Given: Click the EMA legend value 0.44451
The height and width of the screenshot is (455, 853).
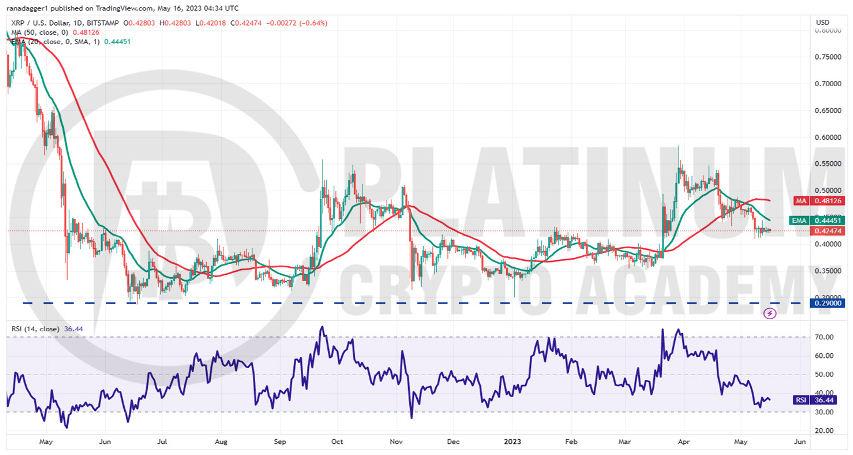Looking at the screenshot, I should click(119, 42).
